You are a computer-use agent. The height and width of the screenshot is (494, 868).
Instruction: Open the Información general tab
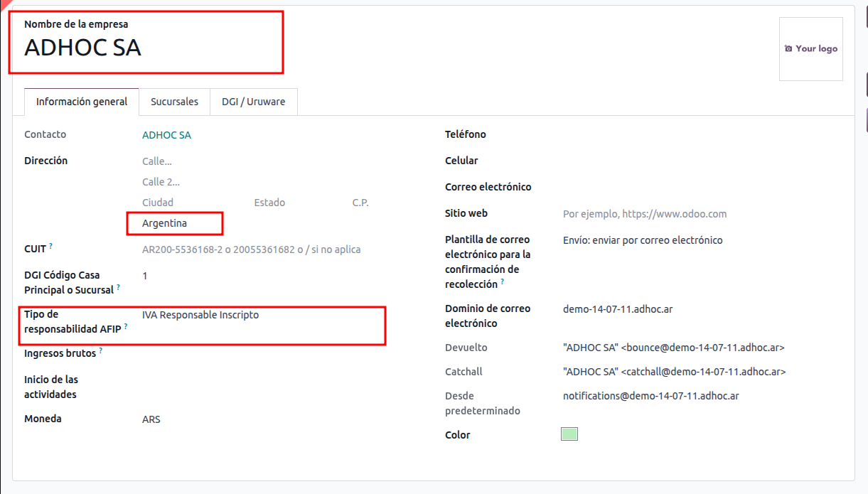(82, 102)
